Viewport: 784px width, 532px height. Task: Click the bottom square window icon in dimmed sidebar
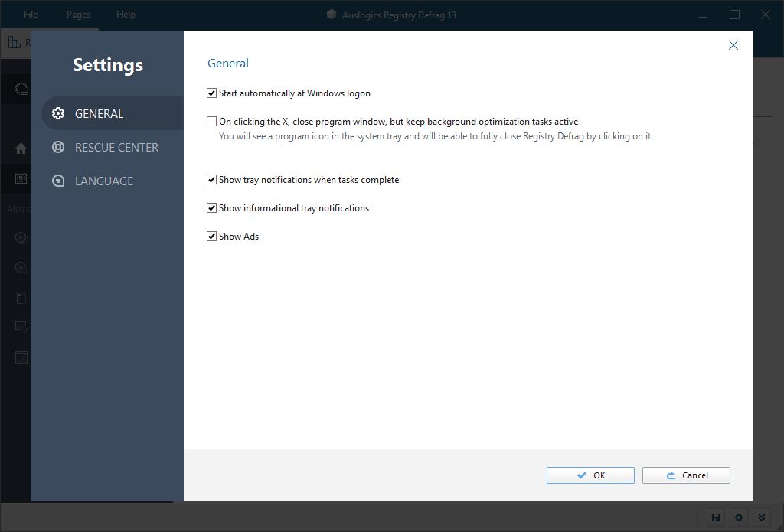pos(21,357)
